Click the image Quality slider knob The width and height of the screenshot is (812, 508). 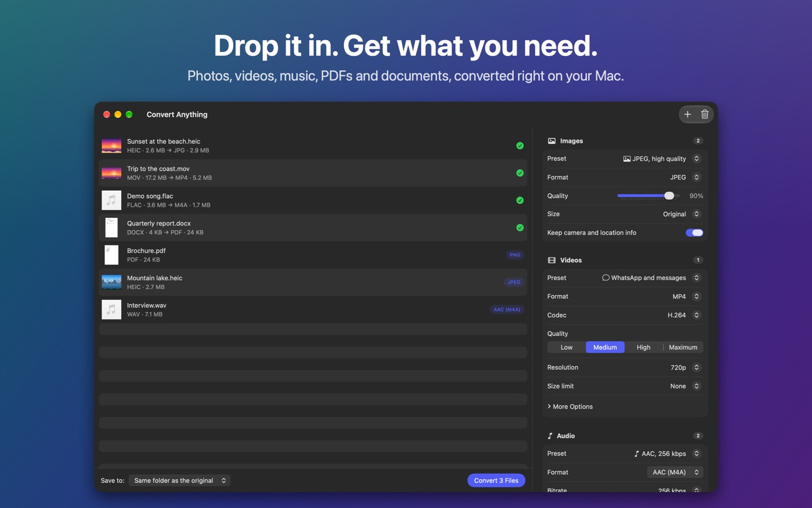669,196
